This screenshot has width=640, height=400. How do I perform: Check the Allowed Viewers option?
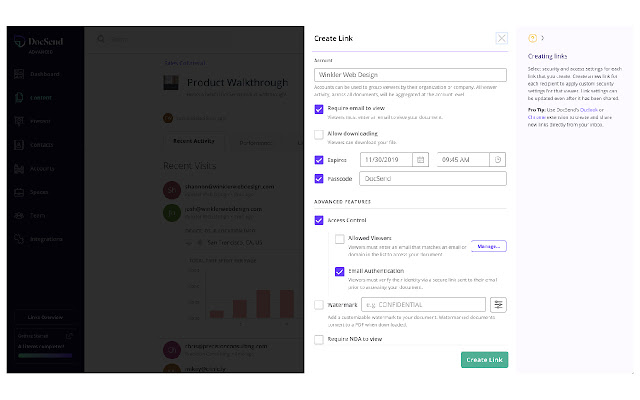point(340,240)
